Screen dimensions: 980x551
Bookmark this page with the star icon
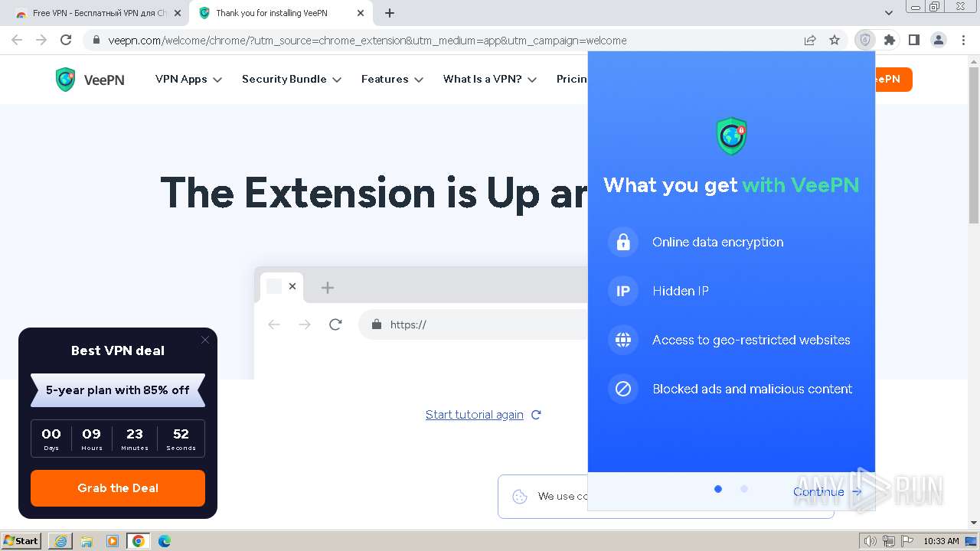pos(835,41)
